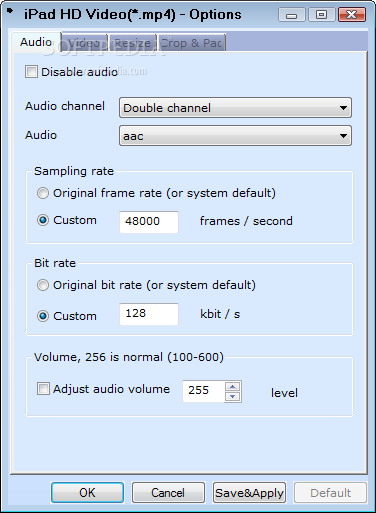Click the Save&Apply button
The height and width of the screenshot is (513, 376).
pos(249,492)
